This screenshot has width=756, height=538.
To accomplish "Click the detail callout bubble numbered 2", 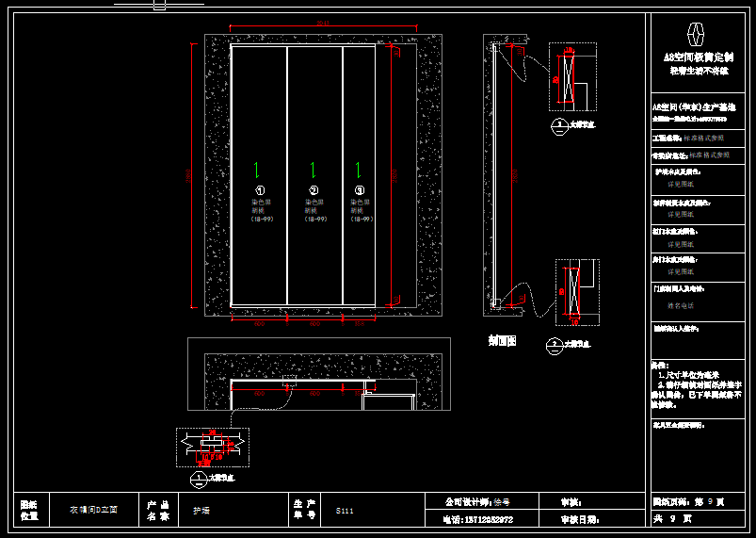I will pos(555,345).
